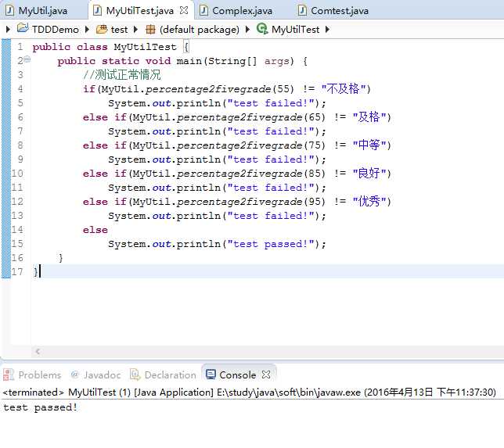
Task: Close the MyUtilTest.java tab
Action: pos(184,10)
